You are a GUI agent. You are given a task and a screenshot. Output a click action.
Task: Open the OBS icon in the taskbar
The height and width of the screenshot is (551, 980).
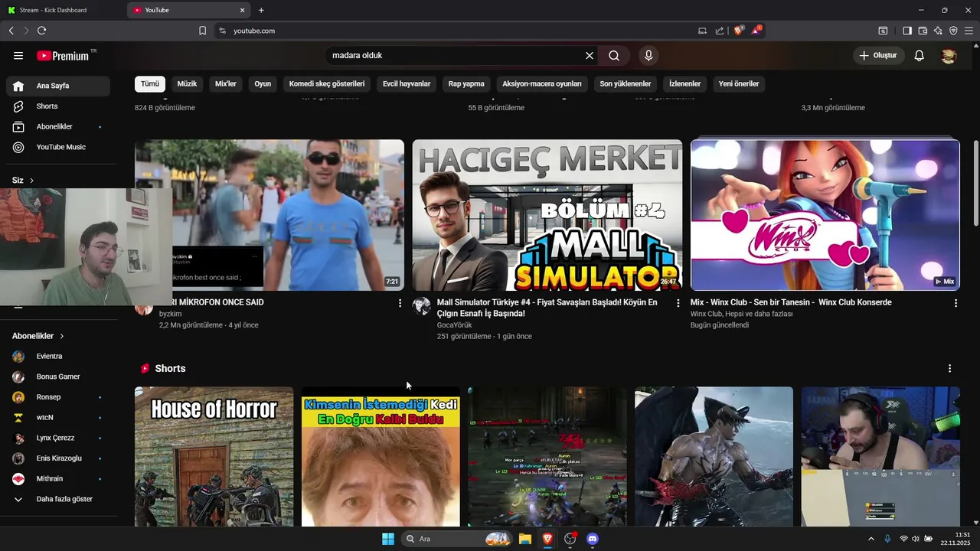click(570, 539)
